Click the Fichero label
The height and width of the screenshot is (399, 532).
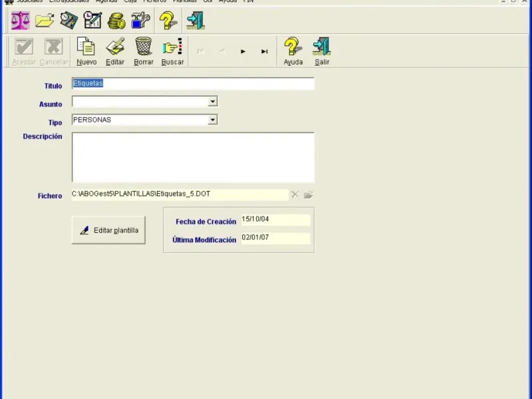[50, 196]
